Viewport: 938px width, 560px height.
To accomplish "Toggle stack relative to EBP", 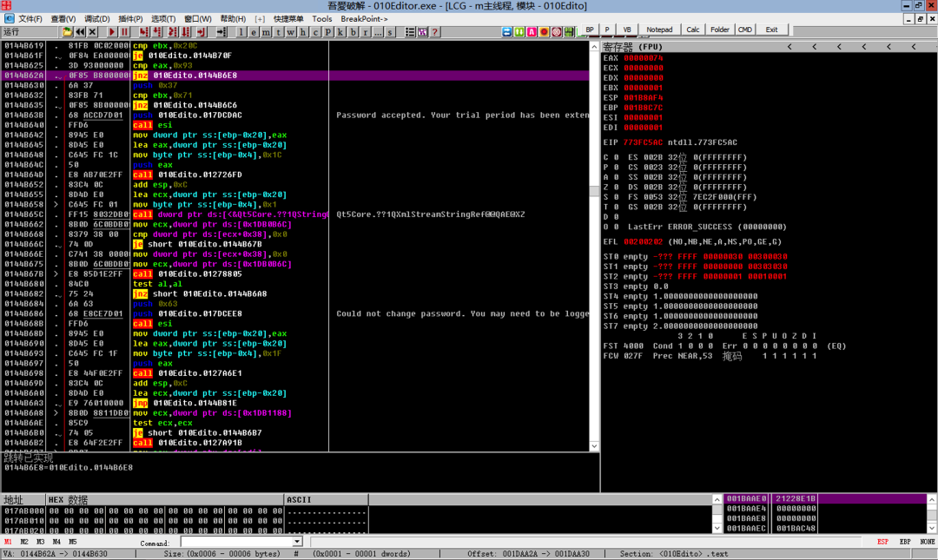I will pos(905,542).
